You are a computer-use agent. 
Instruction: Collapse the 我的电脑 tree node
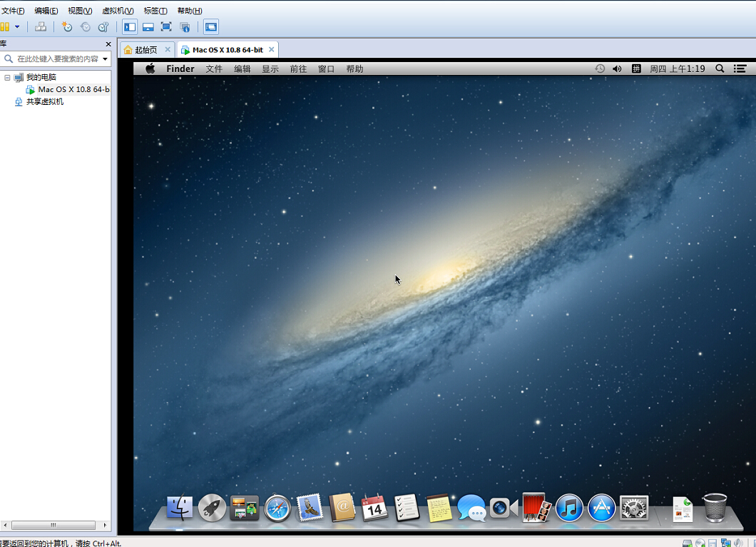tap(7, 77)
